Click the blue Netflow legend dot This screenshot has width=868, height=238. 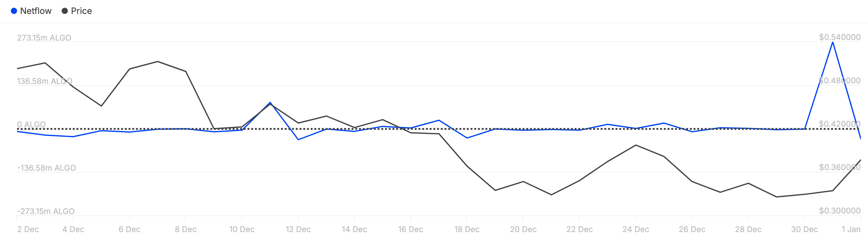pos(14,11)
